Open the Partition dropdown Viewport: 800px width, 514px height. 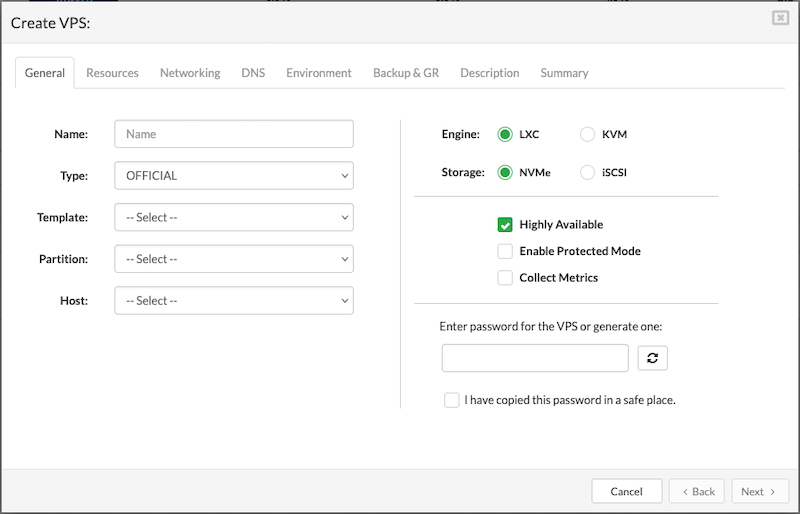(x=234, y=259)
